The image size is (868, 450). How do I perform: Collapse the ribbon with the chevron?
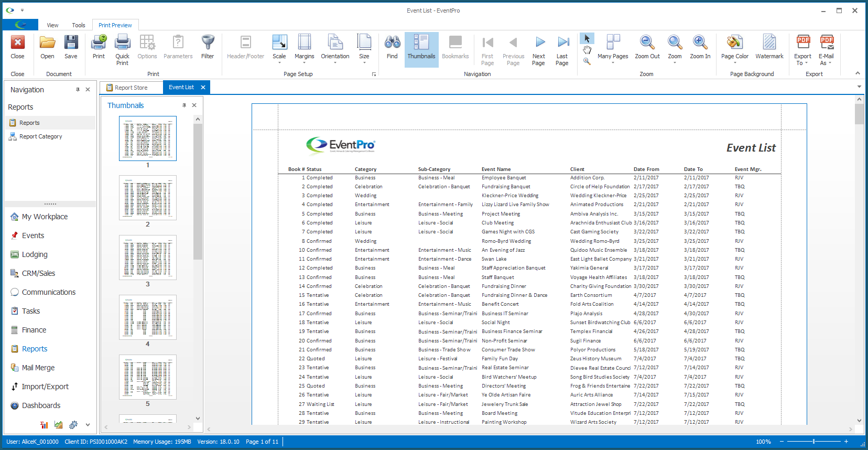click(x=858, y=73)
